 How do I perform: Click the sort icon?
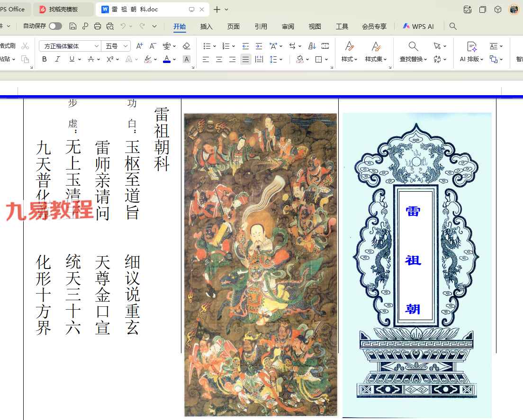point(312,46)
